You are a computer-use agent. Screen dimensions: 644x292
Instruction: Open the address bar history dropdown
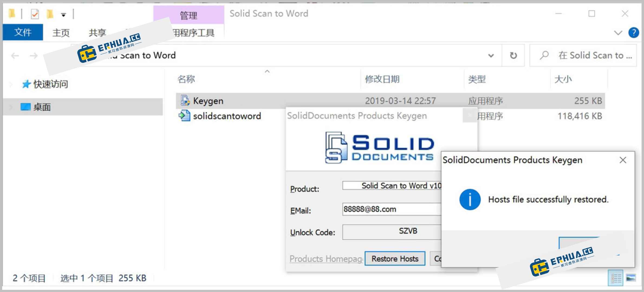[x=491, y=56]
